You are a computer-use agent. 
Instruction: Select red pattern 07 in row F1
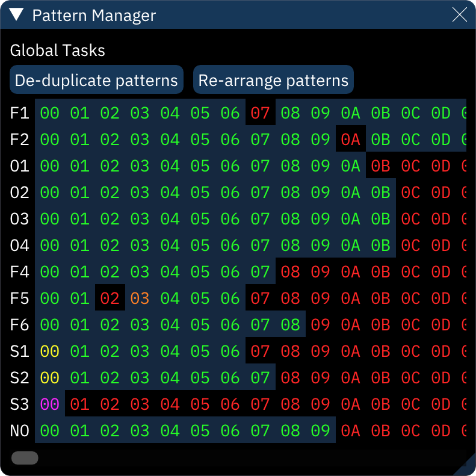[260, 113]
